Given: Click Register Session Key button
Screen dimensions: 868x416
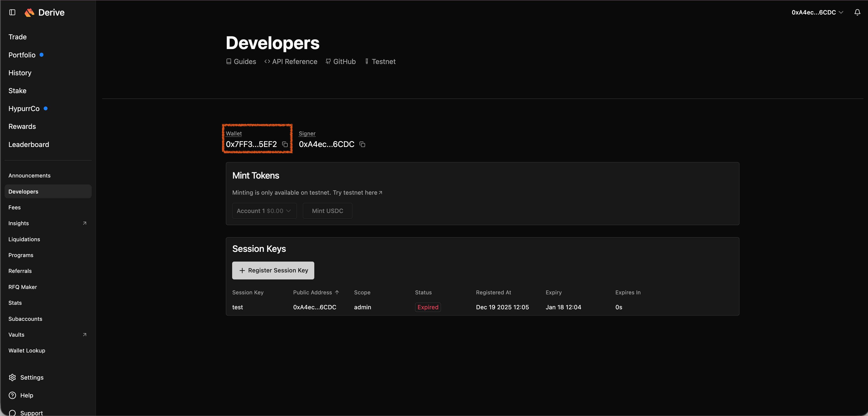Looking at the screenshot, I should pos(273,270).
